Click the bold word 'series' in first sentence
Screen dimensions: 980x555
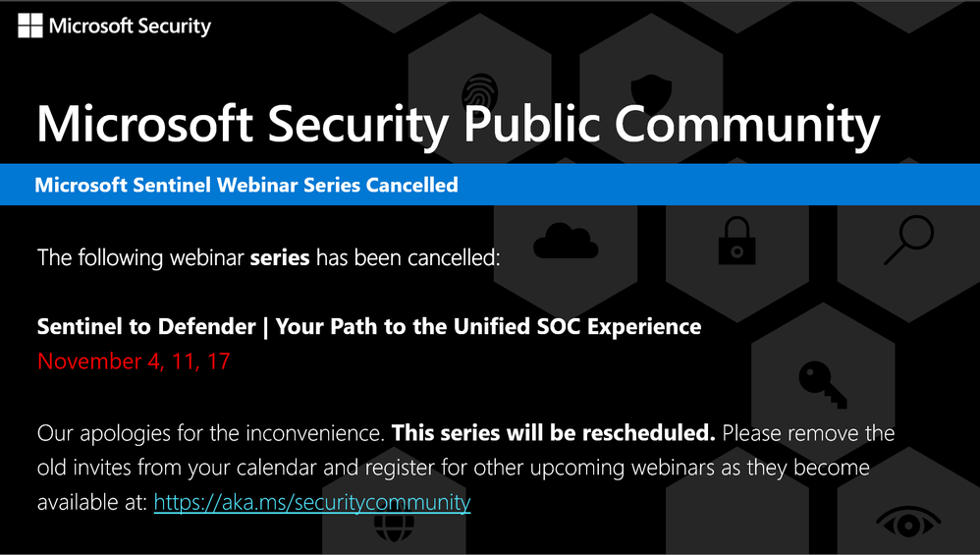coord(280,257)
